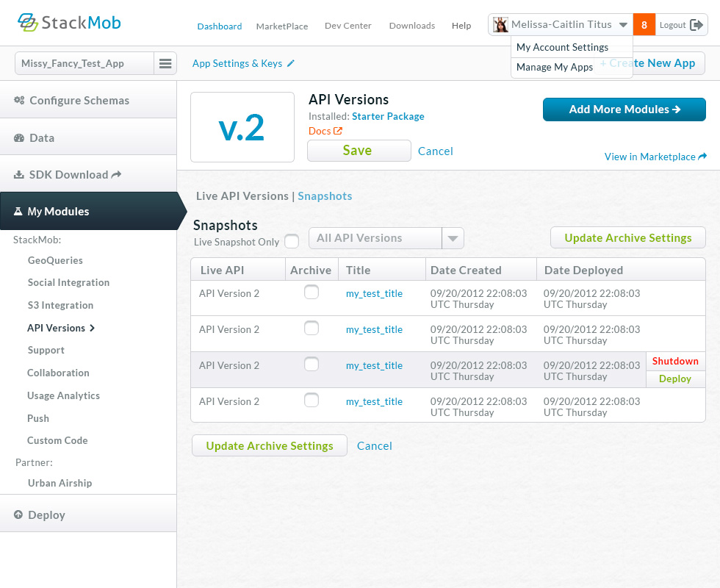Select GeoQueries in the modules list

[55, 260]
